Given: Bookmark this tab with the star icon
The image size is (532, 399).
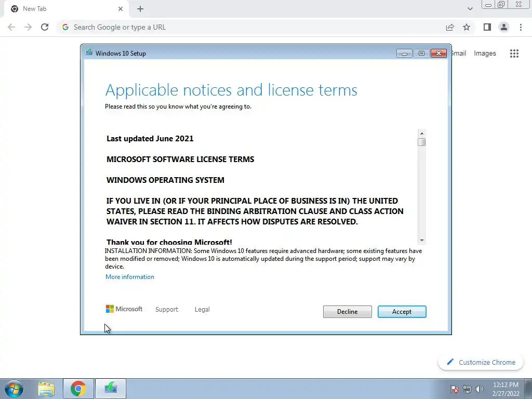Looking at the screenshot, I should 467,27.
